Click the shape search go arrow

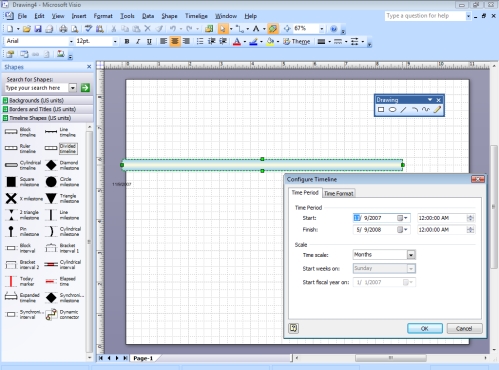pos(85,88)
